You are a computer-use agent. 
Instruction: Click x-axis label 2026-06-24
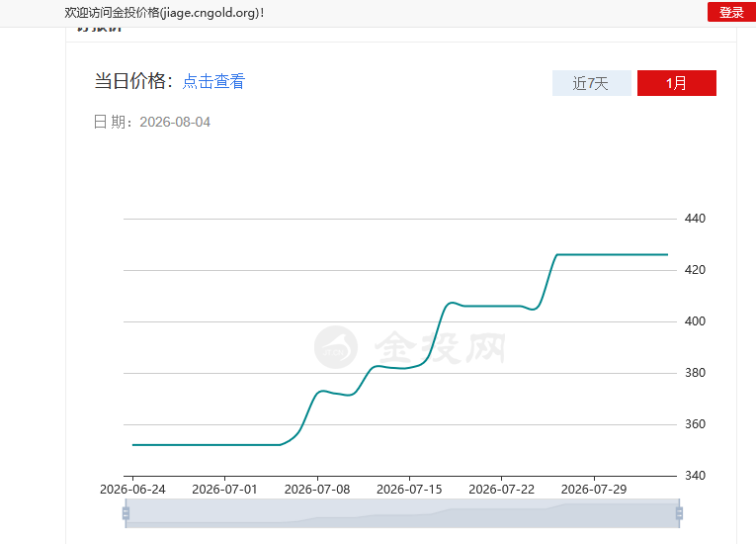[132, 490]
